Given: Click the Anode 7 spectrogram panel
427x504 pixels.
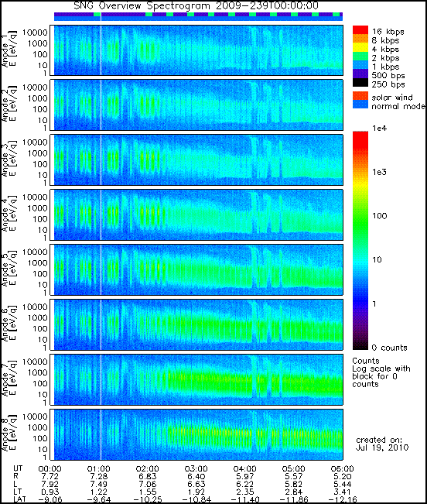Looking at the screenshot, I should pos(198,379).
